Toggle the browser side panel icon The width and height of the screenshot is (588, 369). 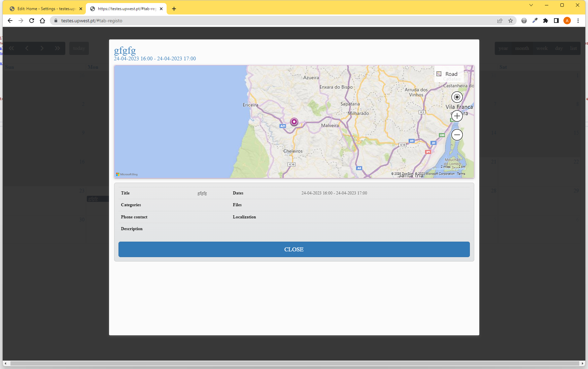556,21
